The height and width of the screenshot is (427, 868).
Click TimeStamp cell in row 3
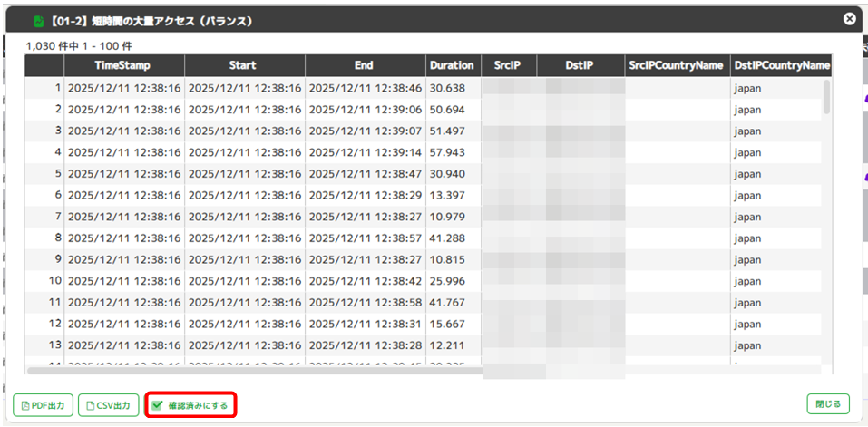tap(124, 131)
